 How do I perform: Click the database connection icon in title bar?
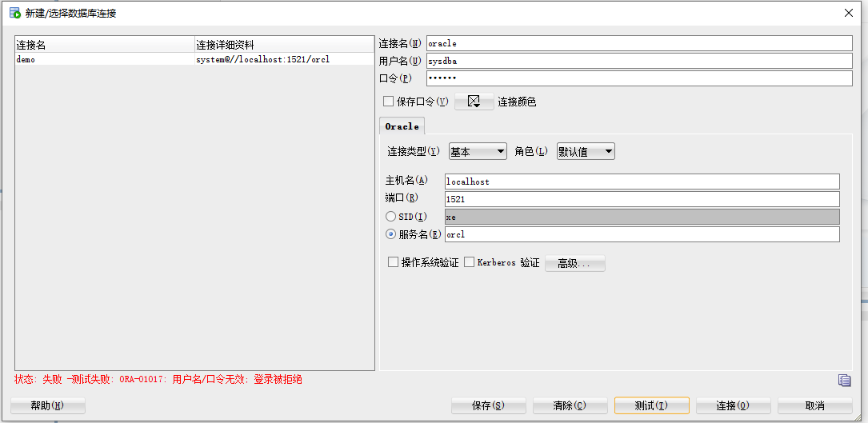click(x=14, y=13)
